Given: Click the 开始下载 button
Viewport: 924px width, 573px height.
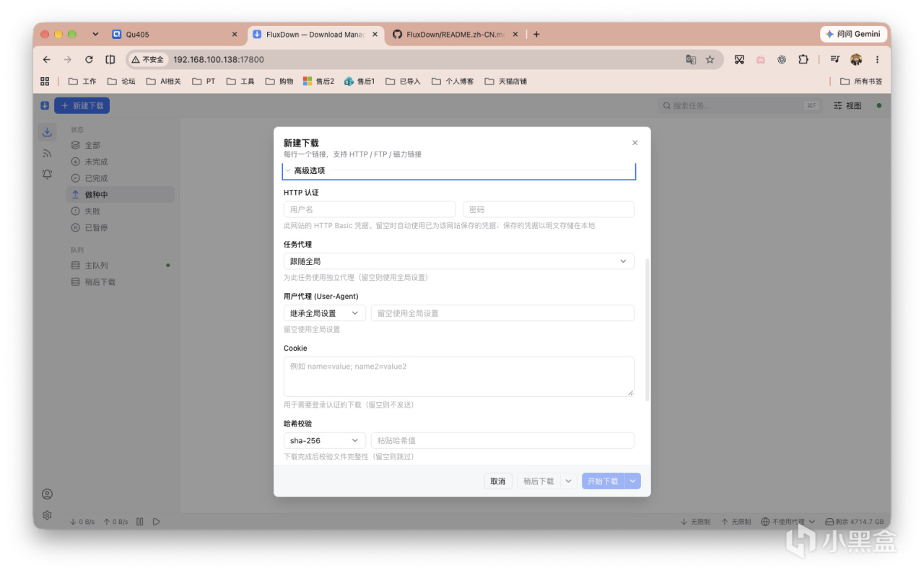Looking at the screenshot, I should tap(603, 481).
